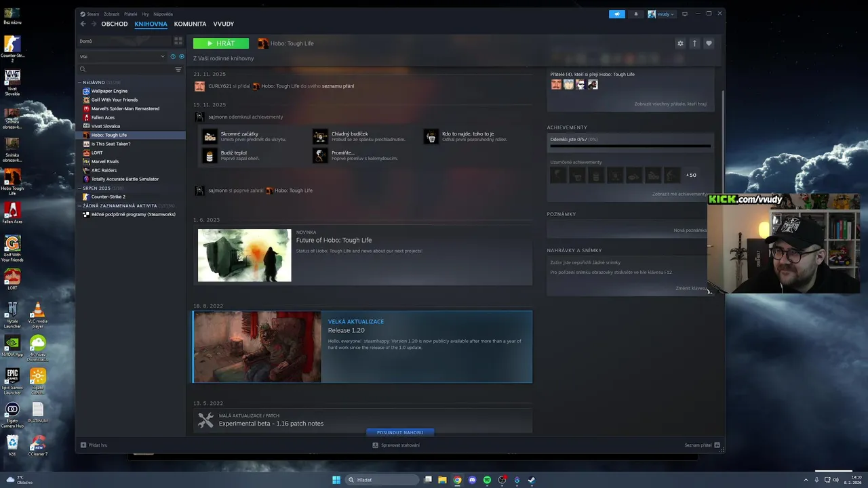Open the Seznam přátel friends list
868x488 pixels.
[x=702, y=445]
